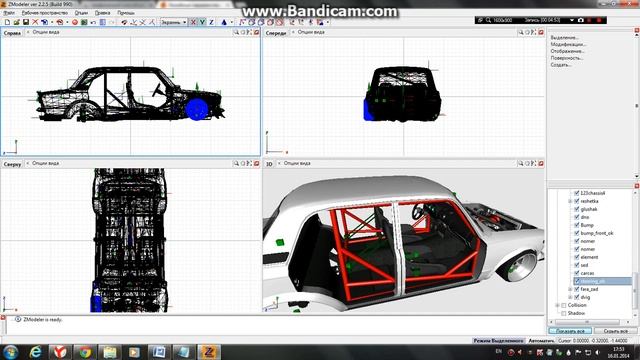
Task: Click the New file toolbar icon
Action: [x=7, y=22]
